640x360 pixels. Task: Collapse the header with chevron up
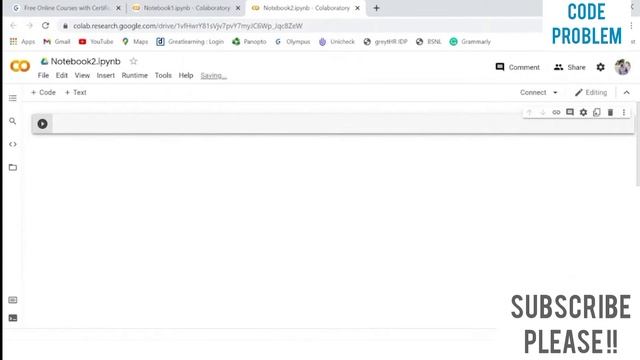pos(627,93)
